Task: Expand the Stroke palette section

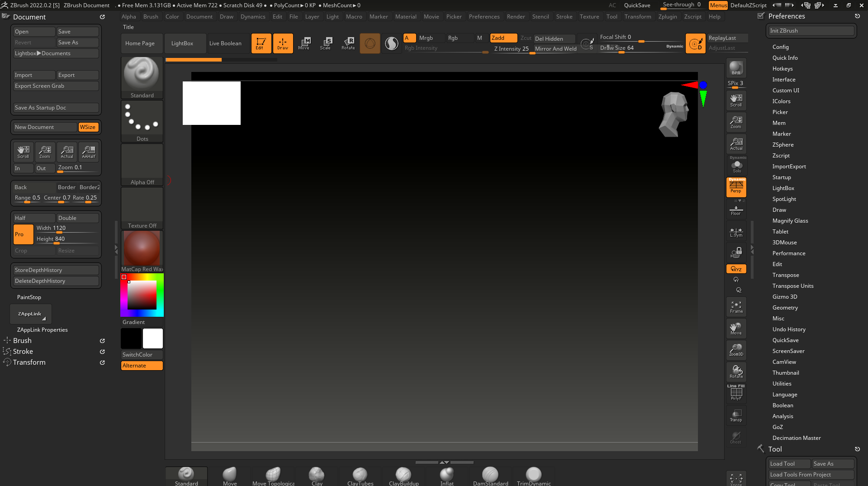Action: [23, 352]
